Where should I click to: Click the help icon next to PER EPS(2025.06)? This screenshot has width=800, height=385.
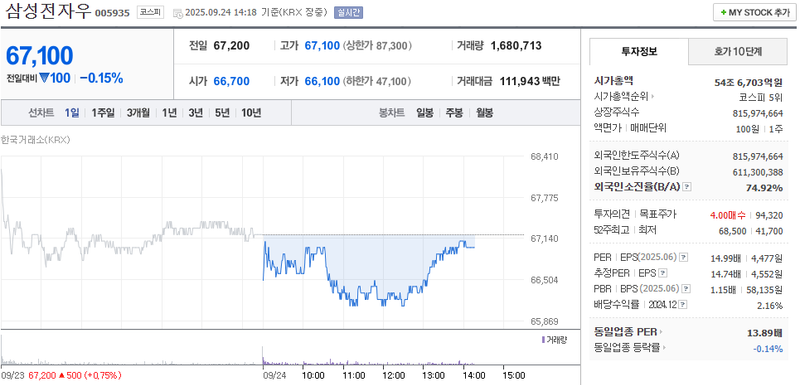click(684, 257)
